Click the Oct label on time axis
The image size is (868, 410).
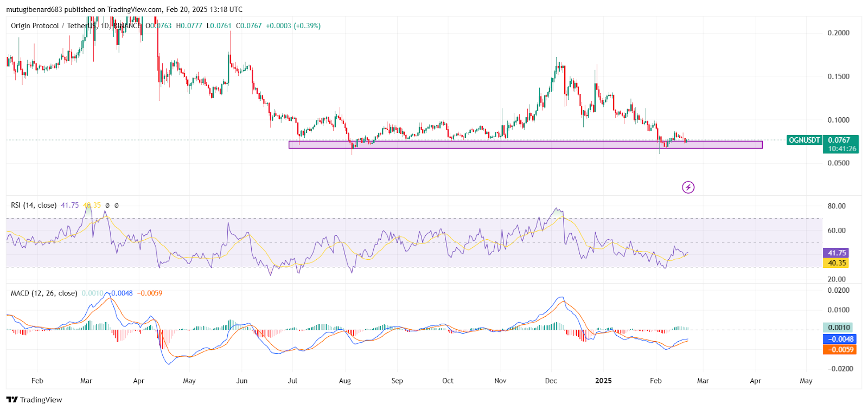pos(448,381)
